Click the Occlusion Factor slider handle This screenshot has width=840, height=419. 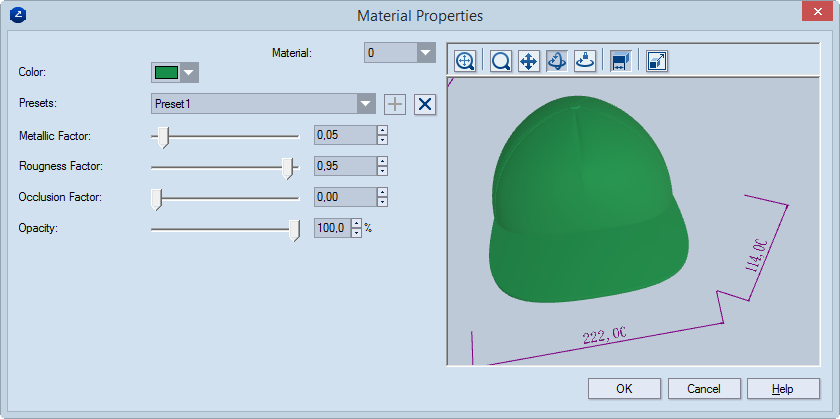point(156,199)
